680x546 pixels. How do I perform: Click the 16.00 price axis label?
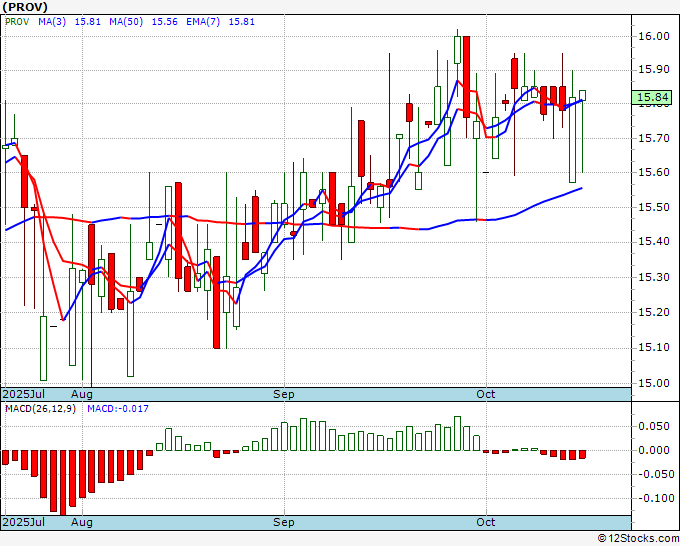[x=654, y=36]
